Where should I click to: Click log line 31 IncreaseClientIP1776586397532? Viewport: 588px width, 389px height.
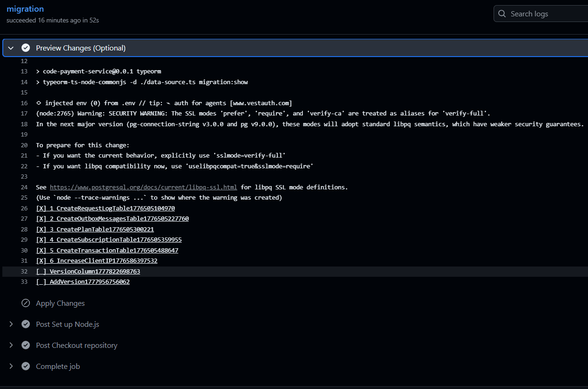(x=97, y=260)
